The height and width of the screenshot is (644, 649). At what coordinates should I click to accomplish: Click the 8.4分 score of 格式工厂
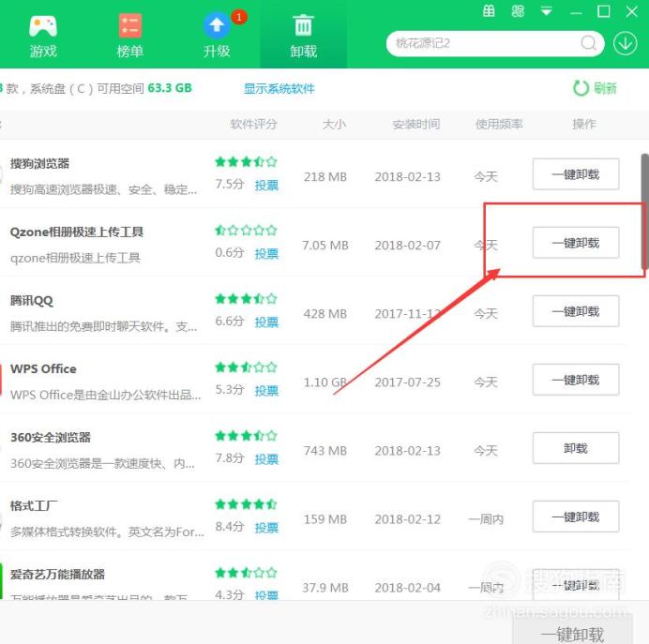pos(229,527)
